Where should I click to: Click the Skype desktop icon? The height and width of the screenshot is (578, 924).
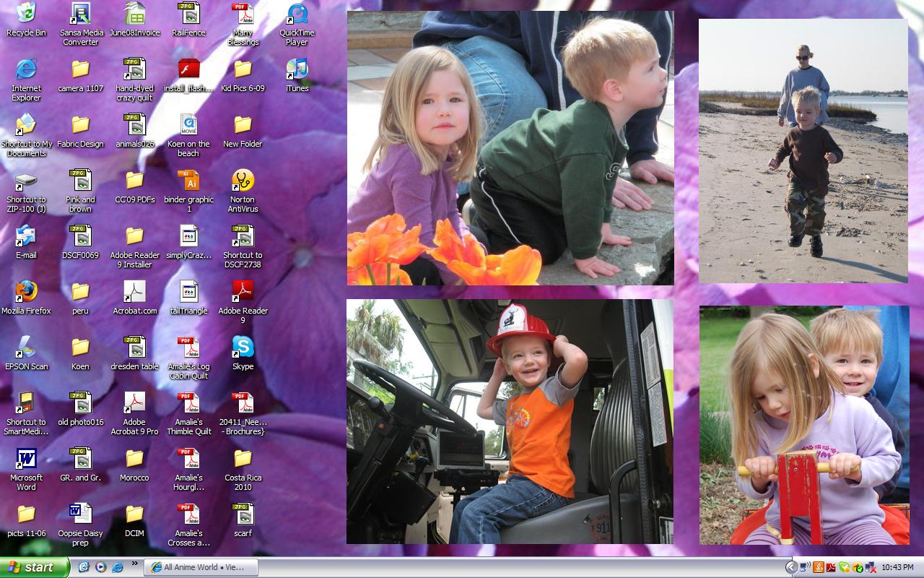pyautogui.click(x=243, y=347)
